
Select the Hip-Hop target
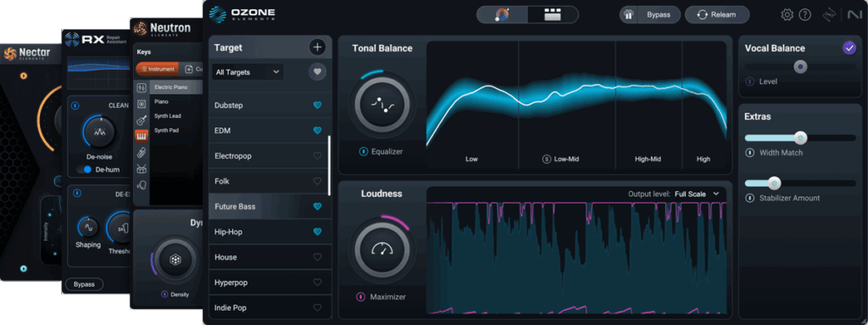click(270, 233)
